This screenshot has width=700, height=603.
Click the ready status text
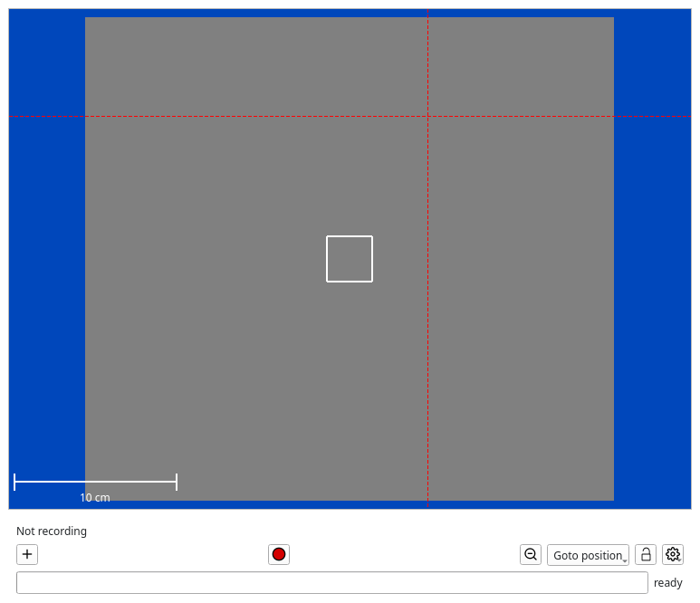click(x=668, y=583)
